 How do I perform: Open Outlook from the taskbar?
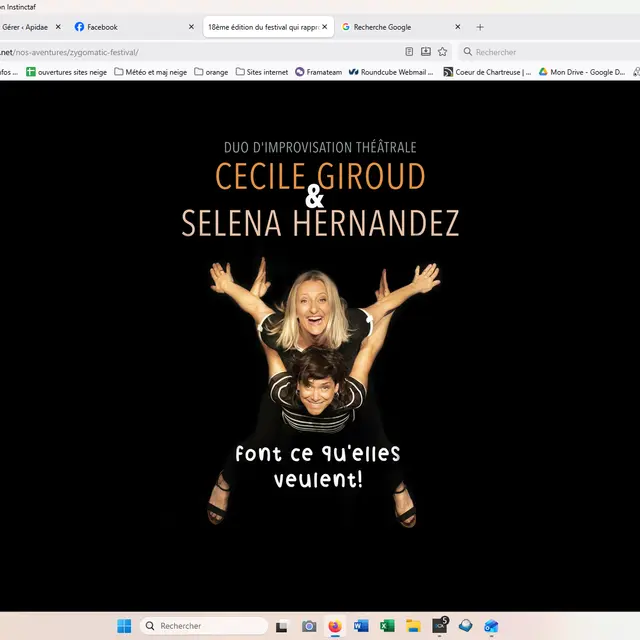click(x=491, y=626)
